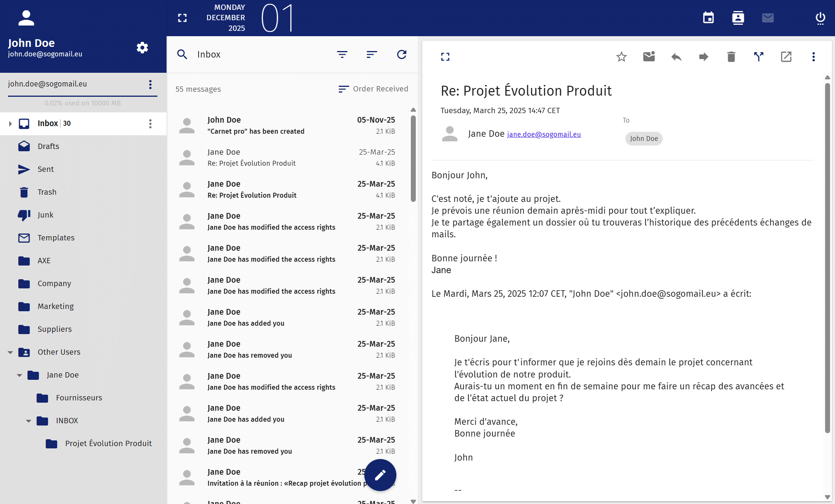
Task: Forward the open email
Action: [x=704, y=57]
